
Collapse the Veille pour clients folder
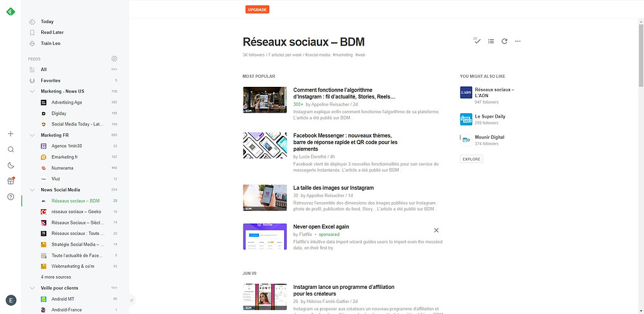[32, 288]
